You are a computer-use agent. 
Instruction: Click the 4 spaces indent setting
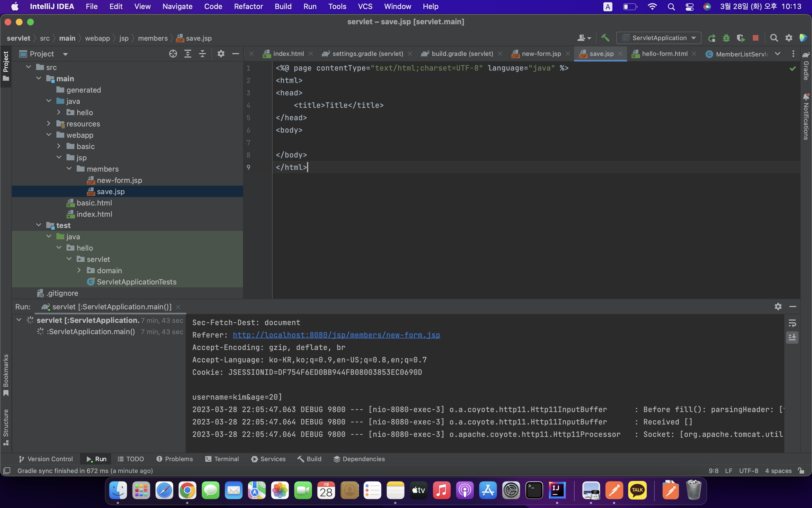[x=778, y=471]
